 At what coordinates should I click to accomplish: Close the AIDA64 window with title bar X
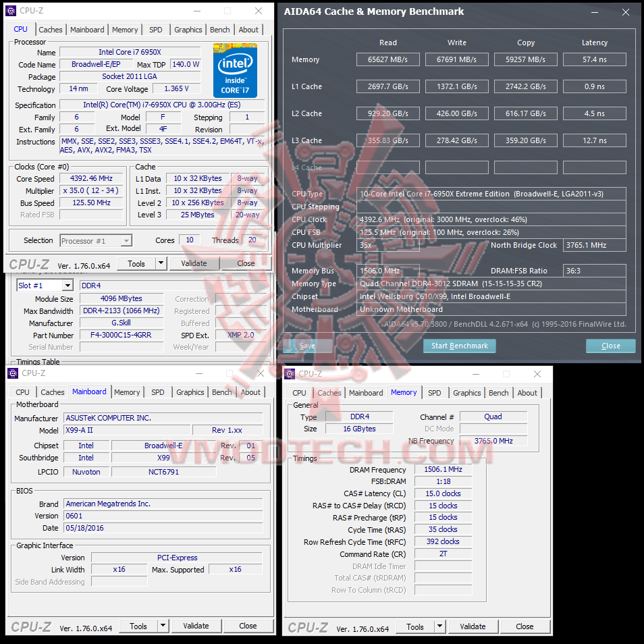[x=626, y=12]
